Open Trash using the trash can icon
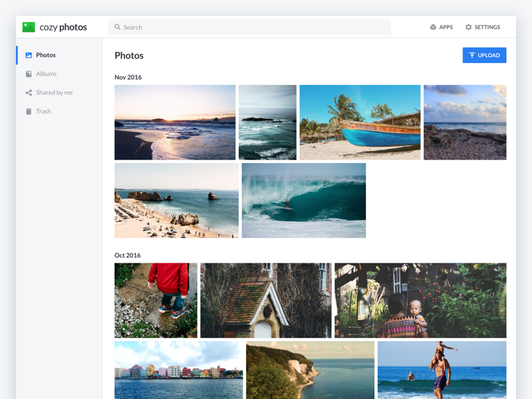Screen dimensions: 532x399 point(27,111)
